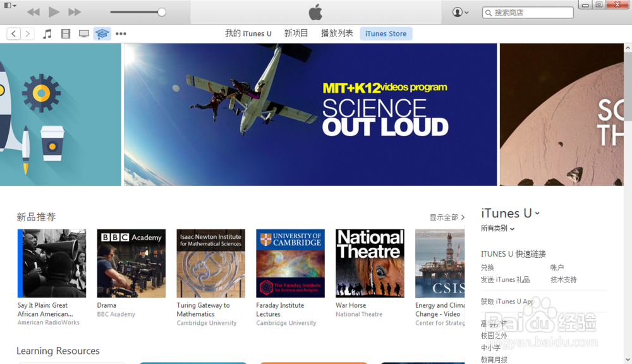Click Cambridge University under Turing Gateway
Viewport: 632px width, 364px height.
(x=207, y=323)
